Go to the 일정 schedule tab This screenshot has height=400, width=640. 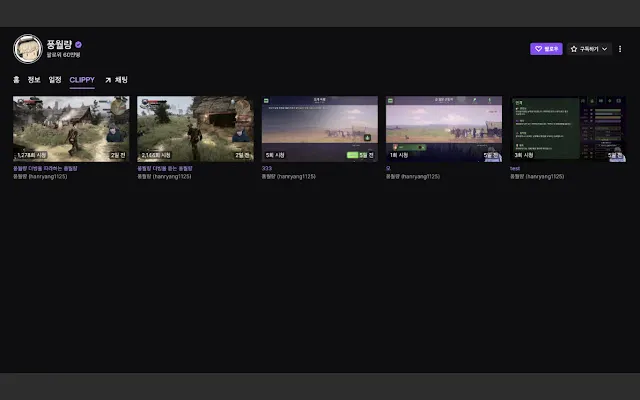(55, 80)
